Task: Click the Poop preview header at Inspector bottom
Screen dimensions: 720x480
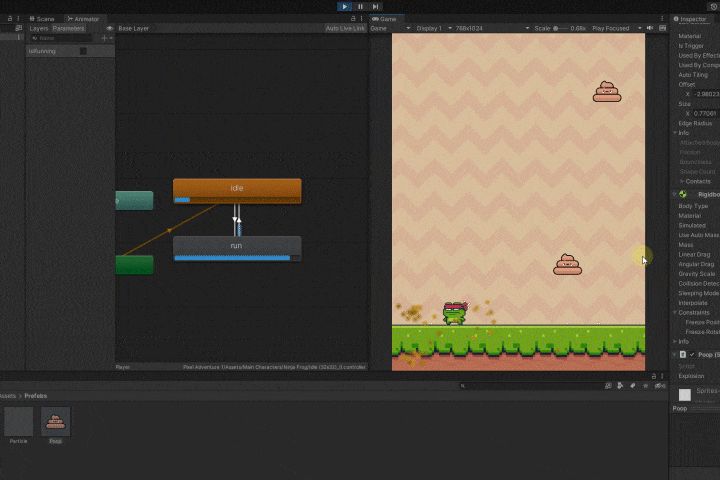Action: pyautogui.click(x=694, y=408)
